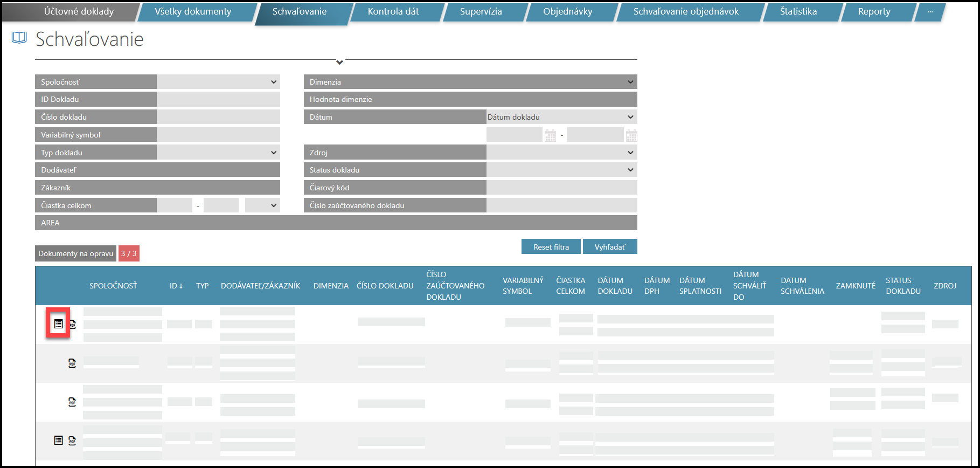980x468 pixels.
Task: Open the PDF icon in fourth row
Action: 72,441
